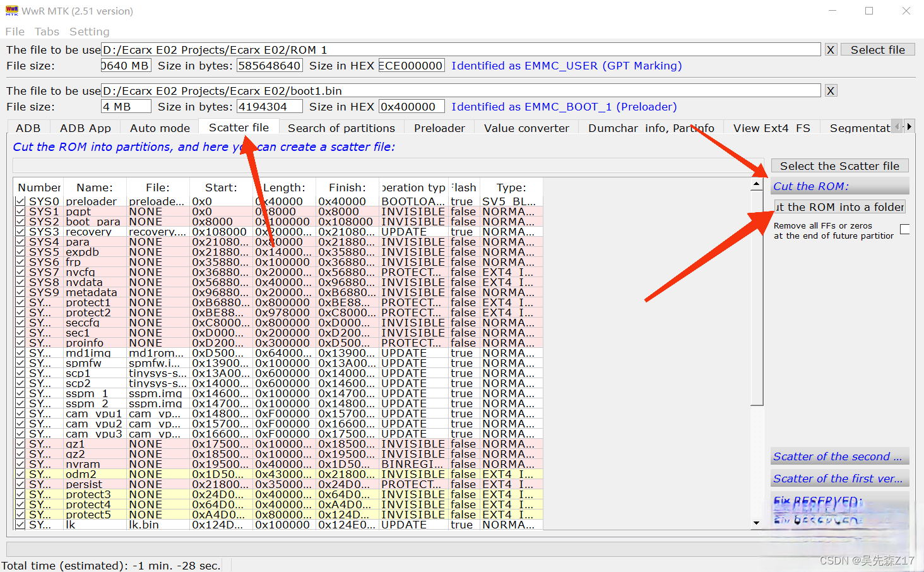Toggle the SYS5 expdb checkbox
The width and height of the screenshot is (924, 572).
point(21,252)
